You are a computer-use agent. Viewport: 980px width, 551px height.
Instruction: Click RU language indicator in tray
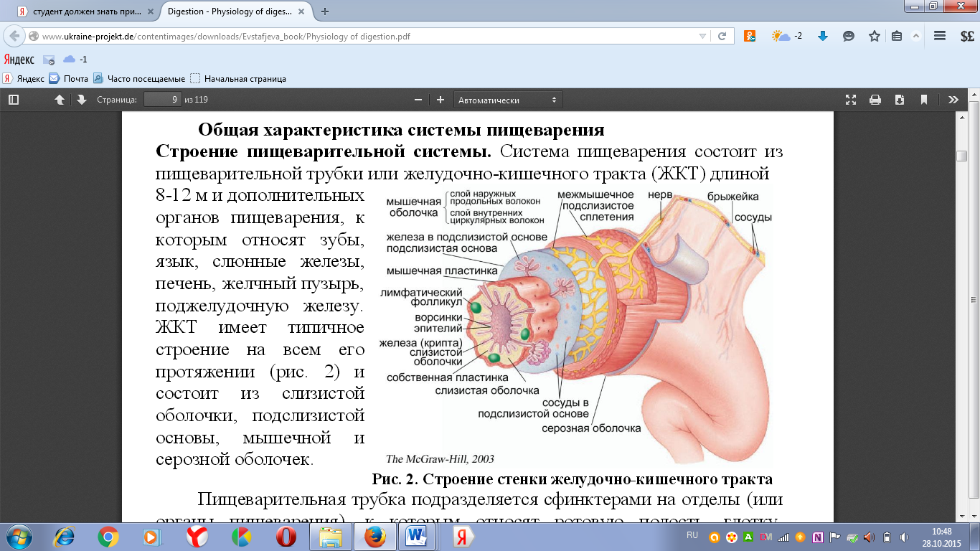point(692,535)
